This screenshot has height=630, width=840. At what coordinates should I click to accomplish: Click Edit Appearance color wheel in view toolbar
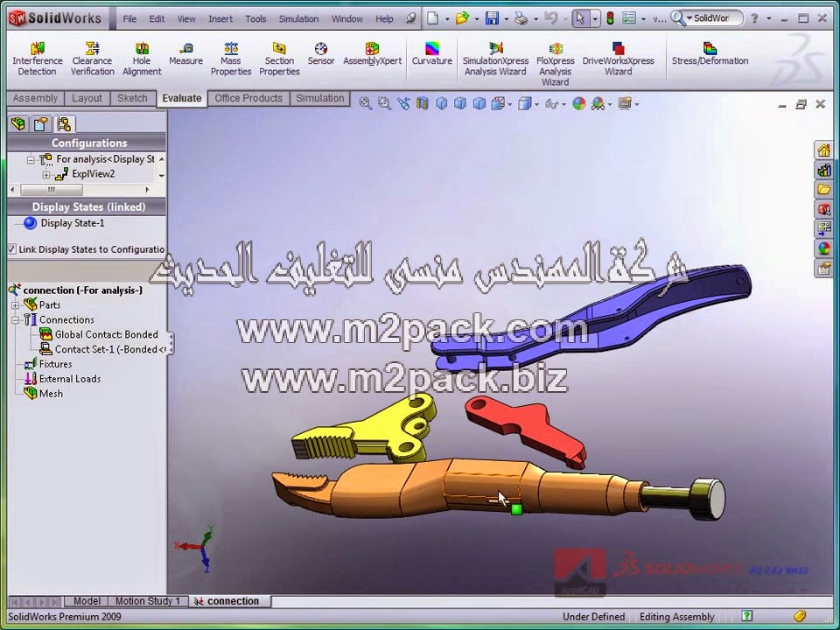[578, 103]
